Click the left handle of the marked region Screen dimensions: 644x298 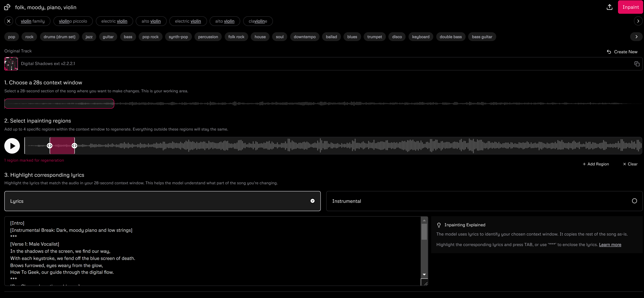[x=50, y=146]
